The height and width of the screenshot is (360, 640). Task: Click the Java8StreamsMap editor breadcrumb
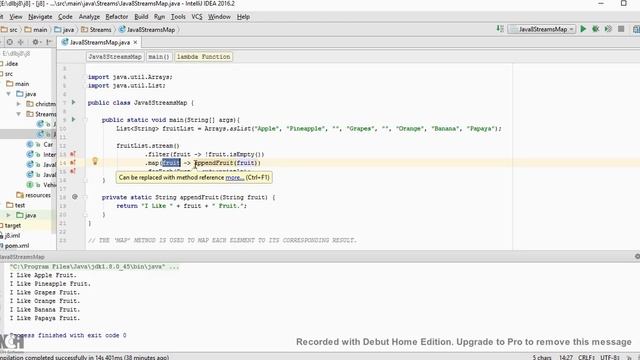[115, 57]
